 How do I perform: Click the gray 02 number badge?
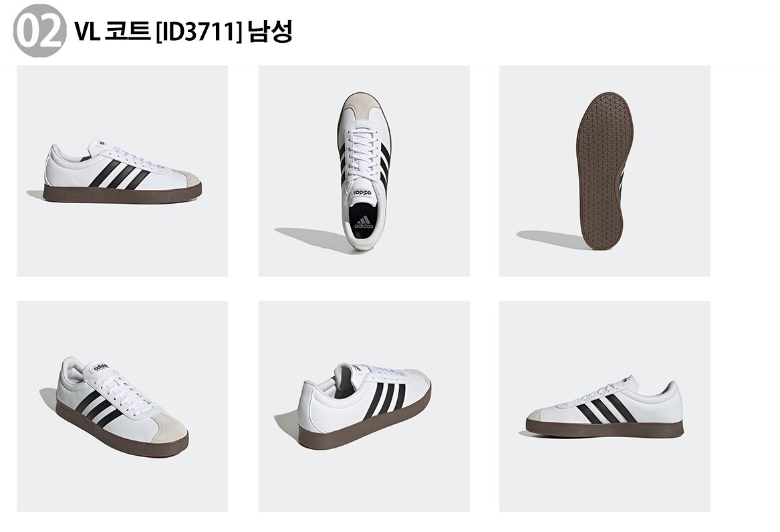[x=39, y=31]
